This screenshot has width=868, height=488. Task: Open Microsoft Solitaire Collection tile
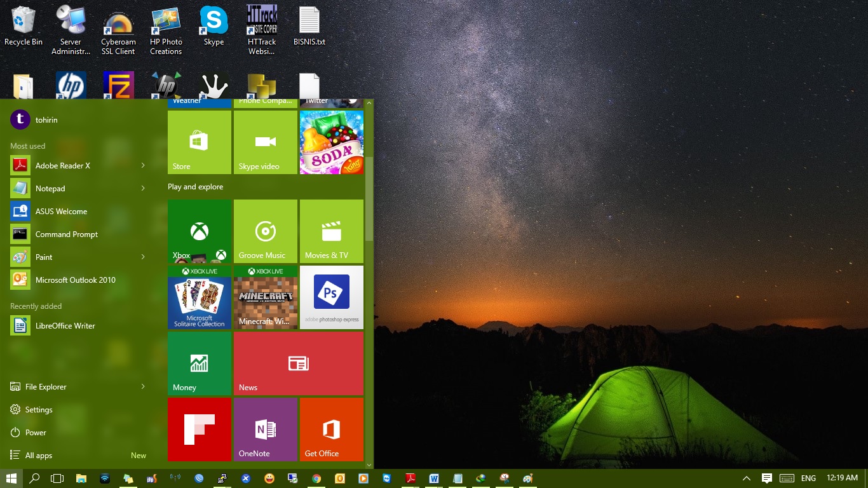coord(200,297)
